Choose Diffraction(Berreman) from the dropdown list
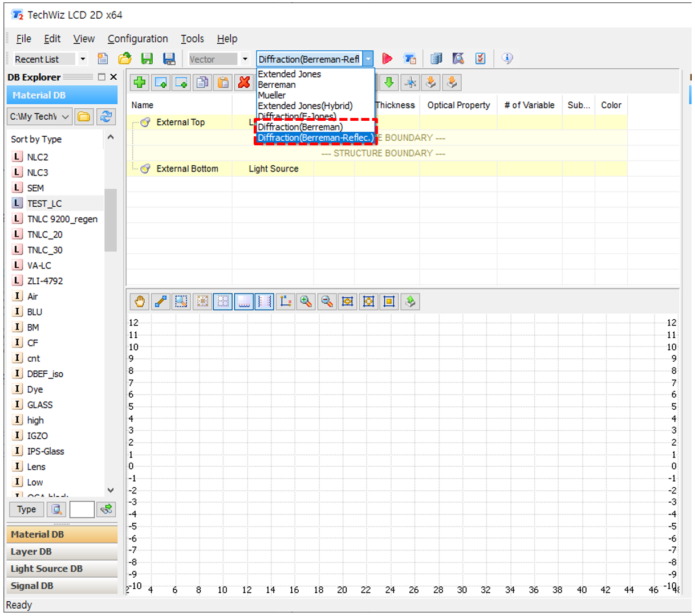Screen dimensions: 695x616 click(300, 127)
